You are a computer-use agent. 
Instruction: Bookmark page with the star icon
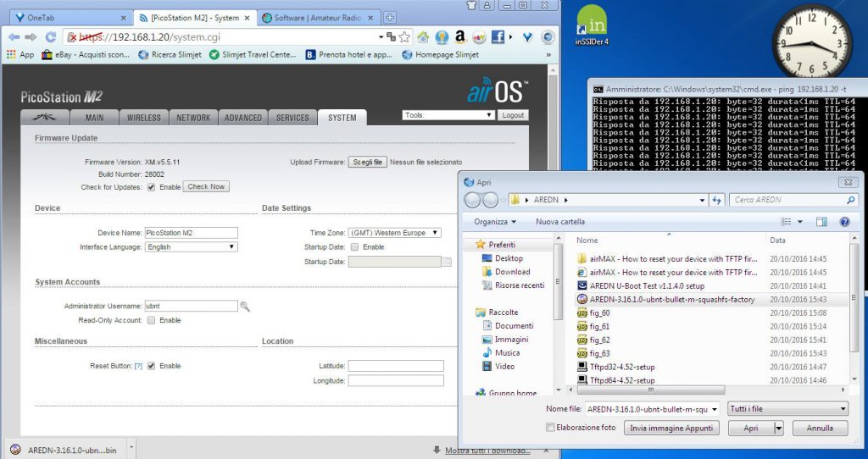click(404, 37)
